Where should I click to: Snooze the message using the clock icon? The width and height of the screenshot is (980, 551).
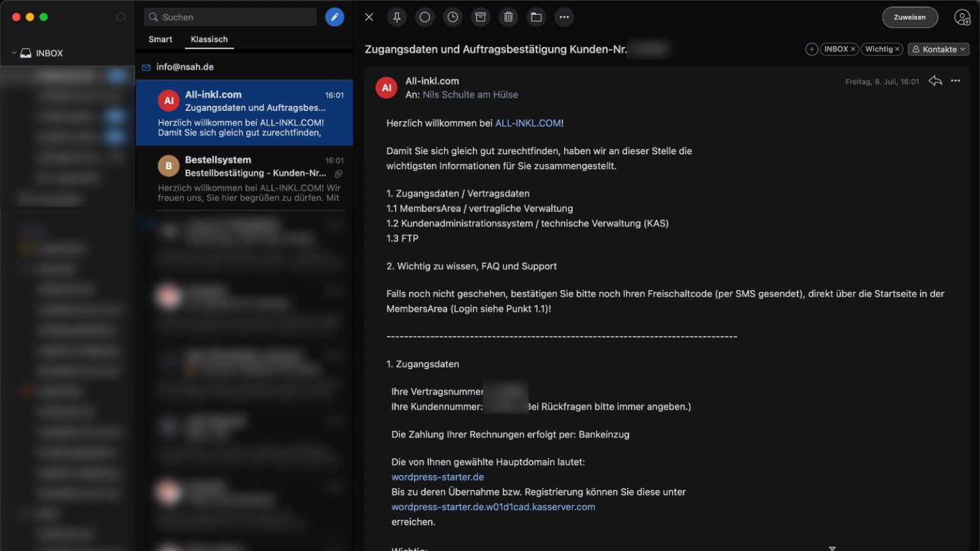(453, 17)
